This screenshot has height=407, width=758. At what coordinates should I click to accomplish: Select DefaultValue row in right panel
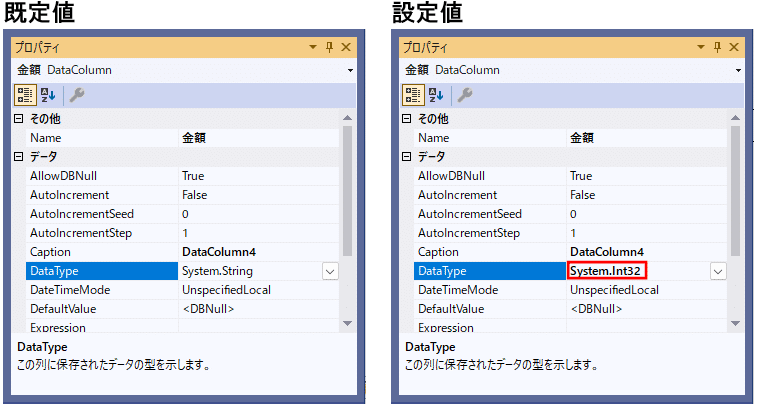tap(570, 309)
